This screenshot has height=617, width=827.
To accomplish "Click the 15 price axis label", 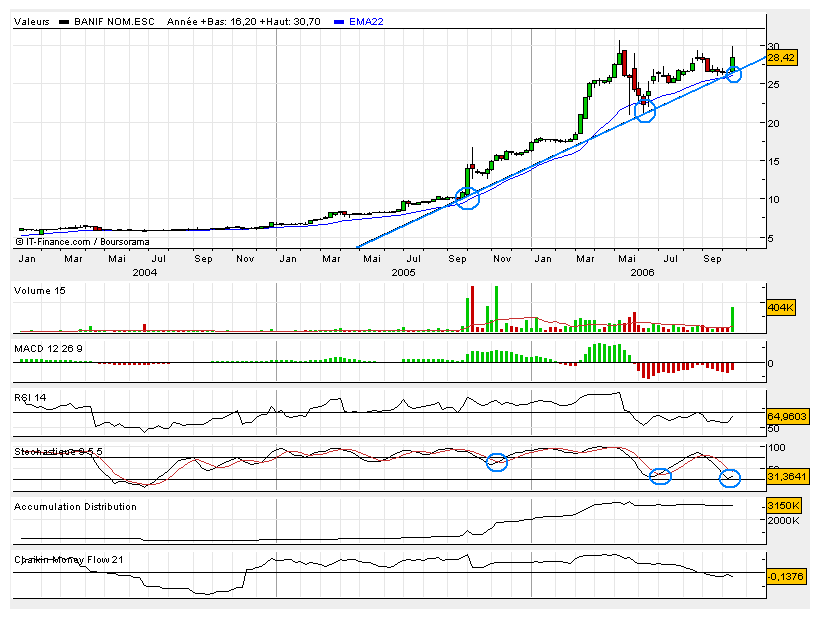I will tap(774, 162).
